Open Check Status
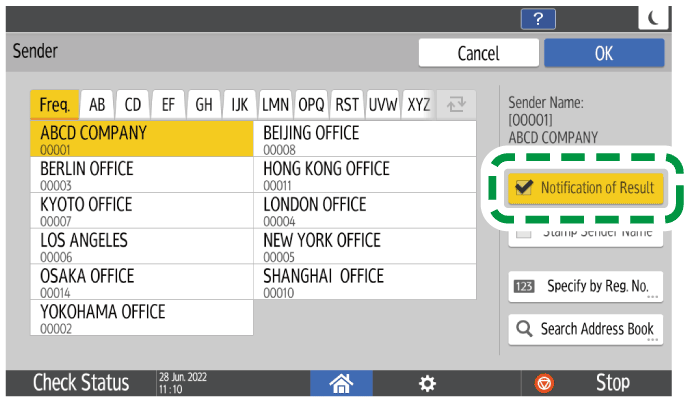This screenshot has height=400, width=695. tap(80, 383)
